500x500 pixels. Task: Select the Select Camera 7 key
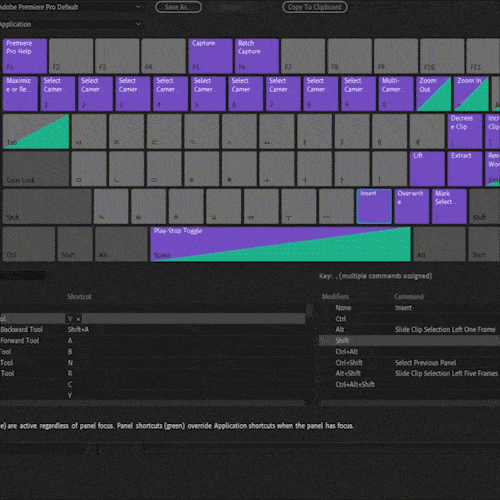pyautogui.click(x=284, y=94)
